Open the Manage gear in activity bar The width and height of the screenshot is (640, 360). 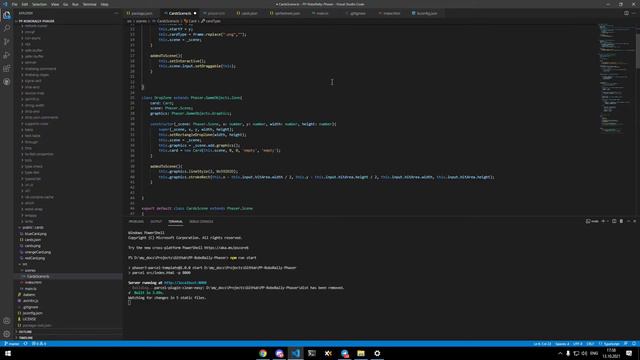(x=7, y=334)
